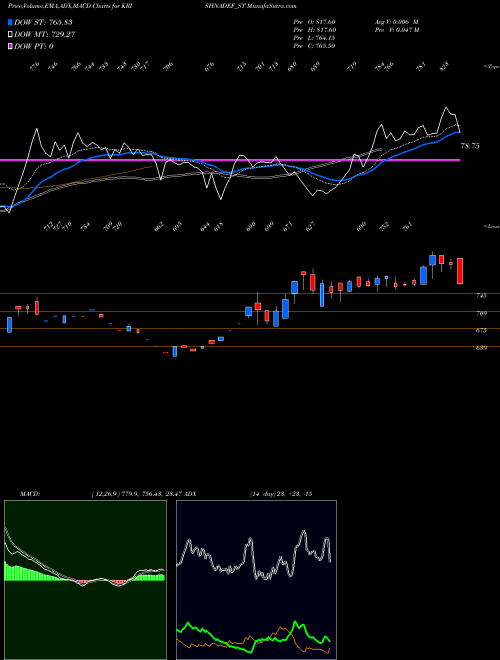Click the magenta DOW PT legend swatch
This screenshot has height=660, width=500.
pyautogui.click(x=10, y=46)
